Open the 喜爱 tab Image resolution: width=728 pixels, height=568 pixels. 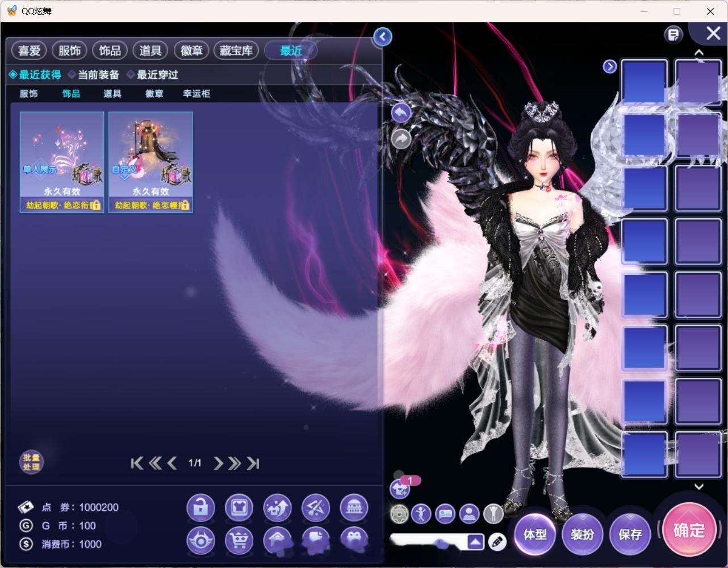pyautogui.click(x=30, y=51)
